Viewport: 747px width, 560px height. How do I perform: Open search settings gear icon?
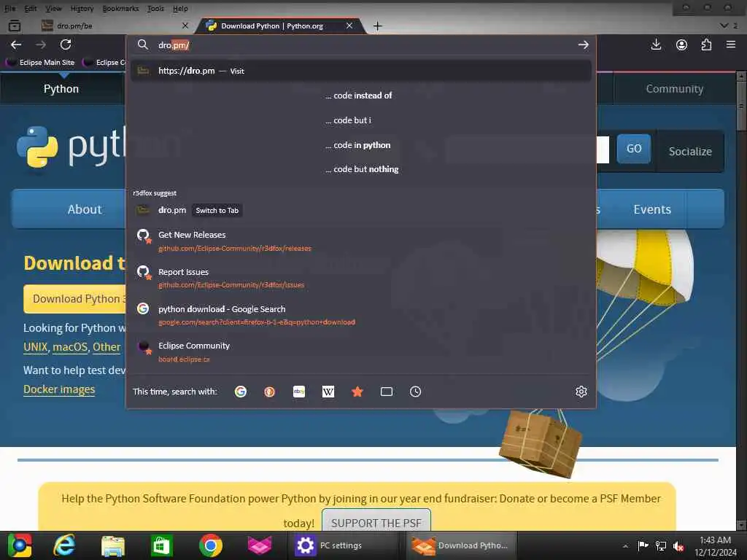tap(581, 392)
